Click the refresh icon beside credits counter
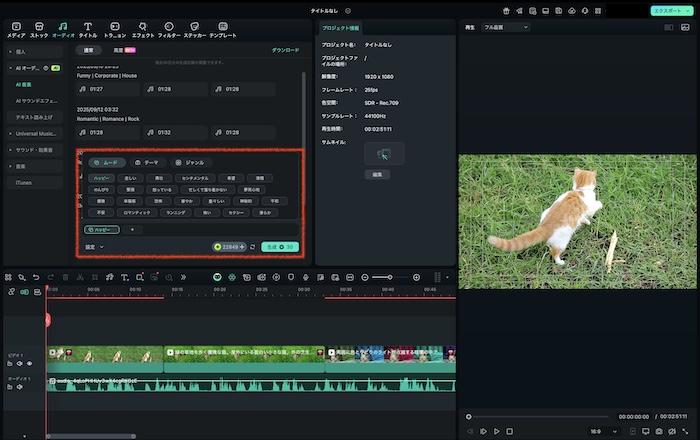 (x=252, y=246)
